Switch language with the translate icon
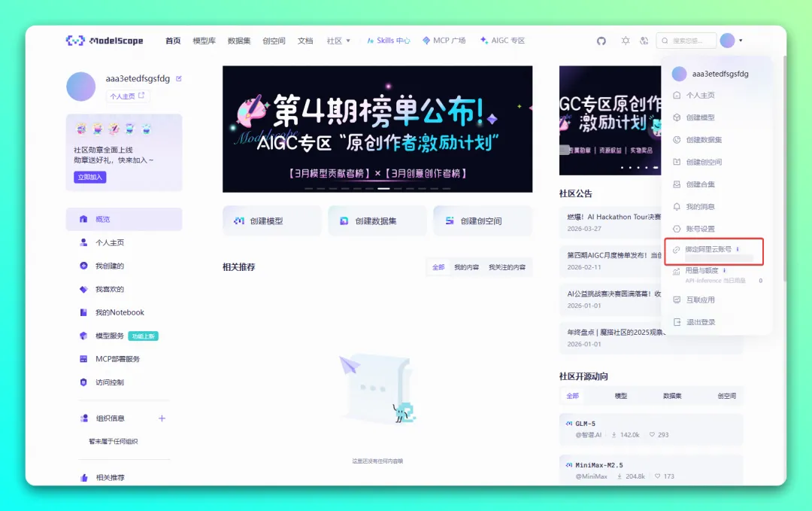This screenshot has height=511, width=812. pyautogui.click(x=644, y=41)
